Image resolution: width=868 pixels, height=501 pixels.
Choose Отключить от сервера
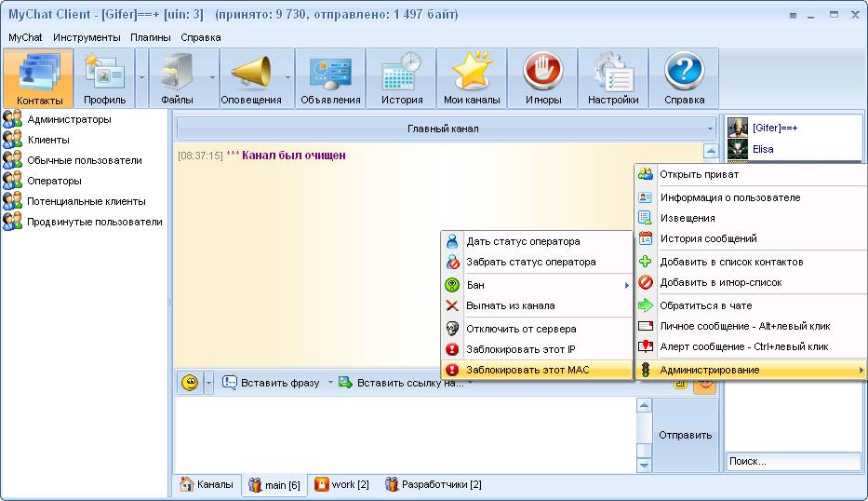click(x=537, y=329)
